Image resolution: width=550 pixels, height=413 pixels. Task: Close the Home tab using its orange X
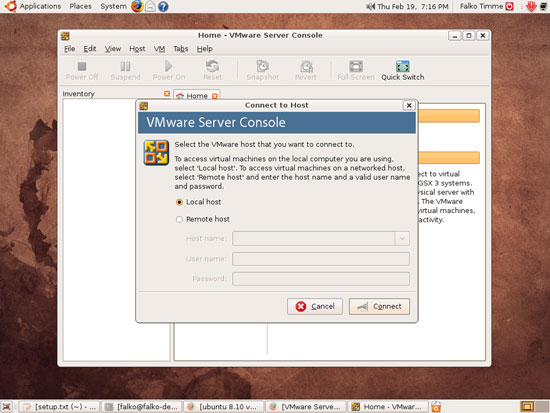pos(215,96)
